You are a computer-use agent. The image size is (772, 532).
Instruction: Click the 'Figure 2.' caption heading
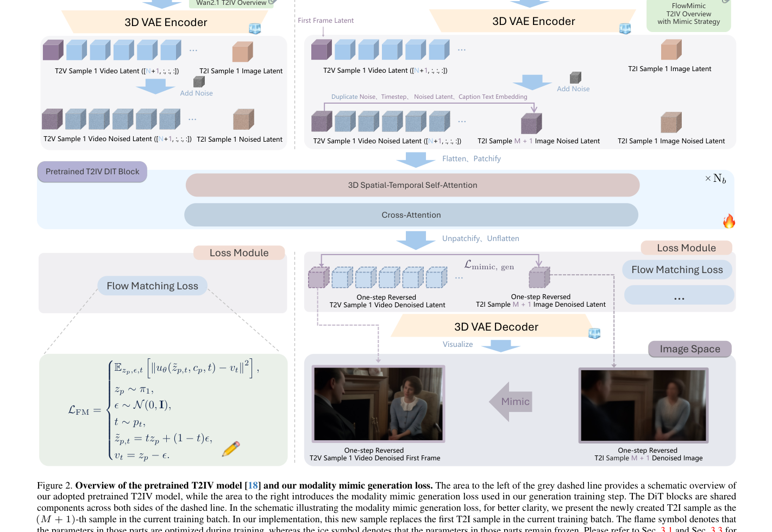(54, 485)
